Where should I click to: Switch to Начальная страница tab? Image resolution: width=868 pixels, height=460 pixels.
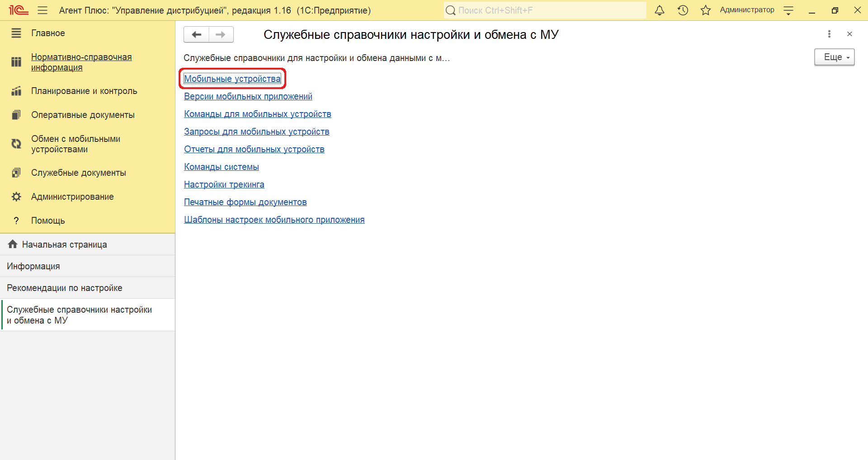[88, 244]
